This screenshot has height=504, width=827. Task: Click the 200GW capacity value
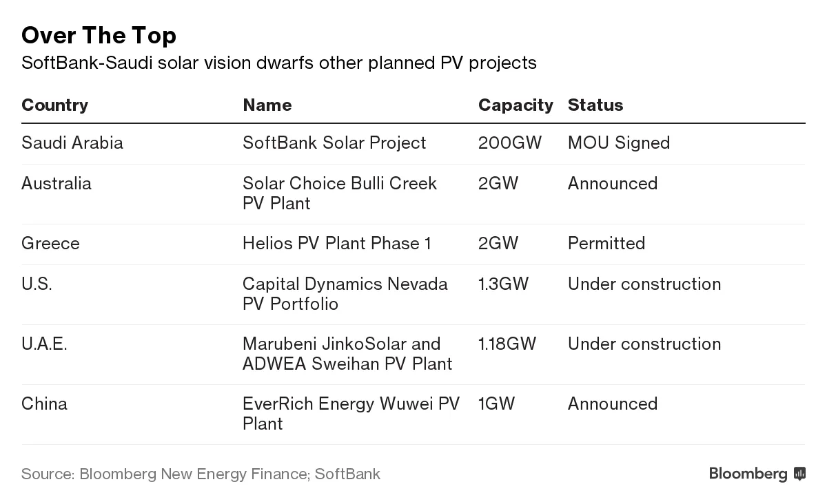pyautogui.click(x=509, y=143)
